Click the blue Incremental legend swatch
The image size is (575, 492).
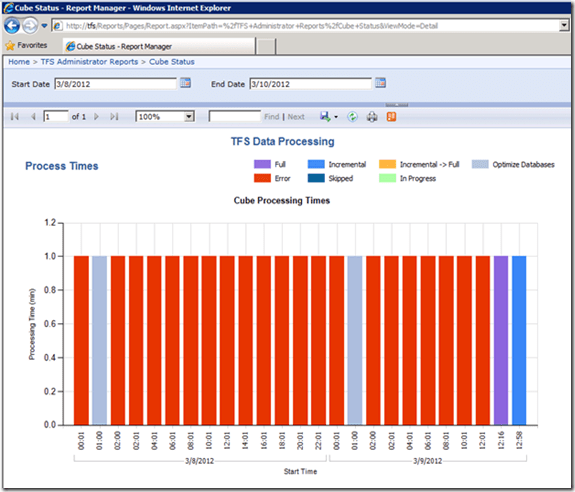316,164
